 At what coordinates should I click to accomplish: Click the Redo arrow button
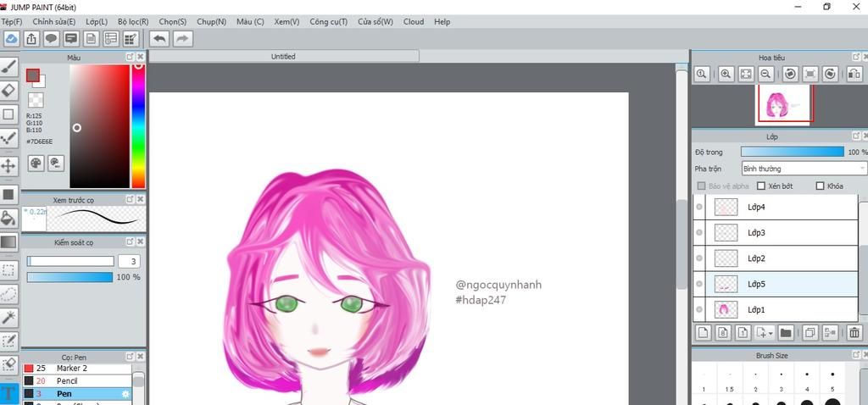click(x=182, y=39)
